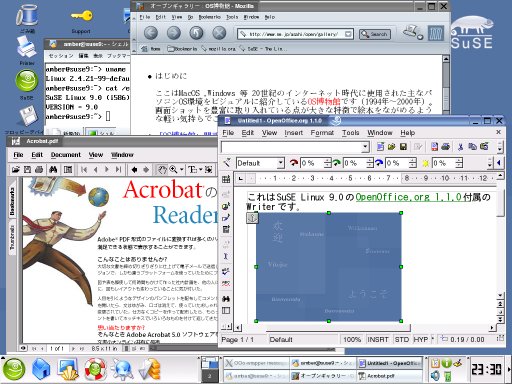Open the KDE home folder icon in panel
Viewport: 512px width, 384px height.
(41, 369)
